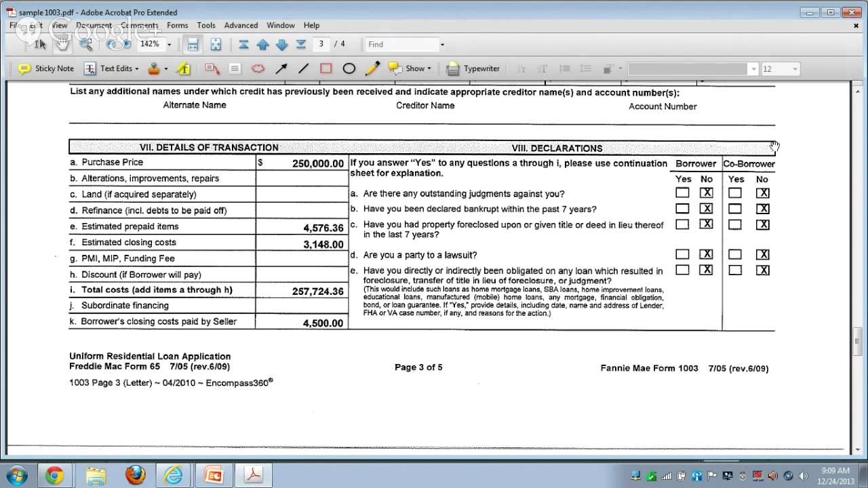The width and height of the screenshot is (868, 488).
Task: Check Borrower Yes for declared bankrupt question
Action: tap(682, 209)
